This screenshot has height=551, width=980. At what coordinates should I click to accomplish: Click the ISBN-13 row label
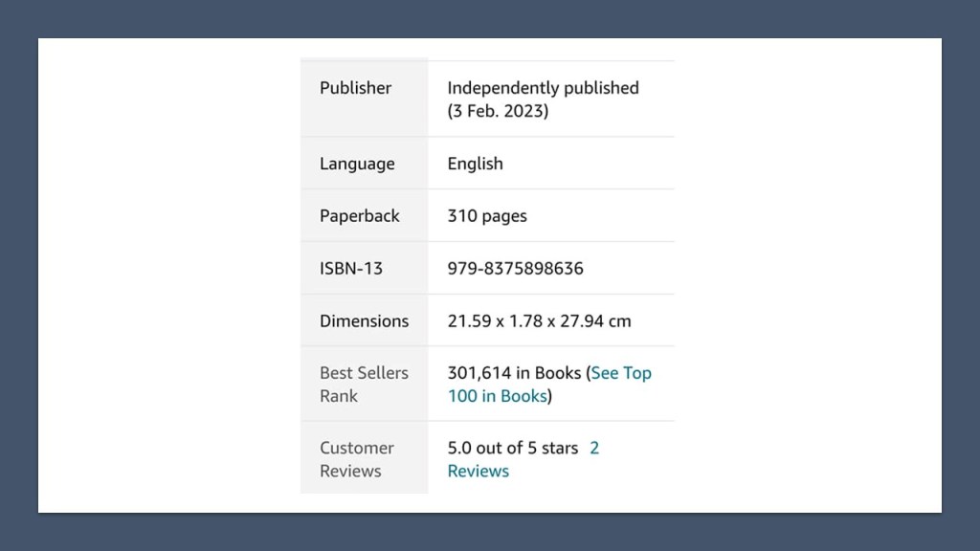[350, 269]
